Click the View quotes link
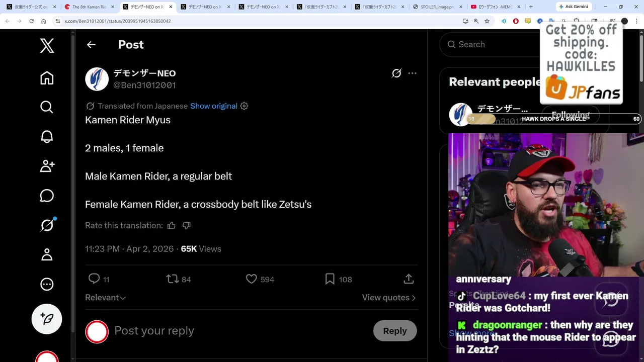This screenshot has width=644, height=362. coord(389,298)
